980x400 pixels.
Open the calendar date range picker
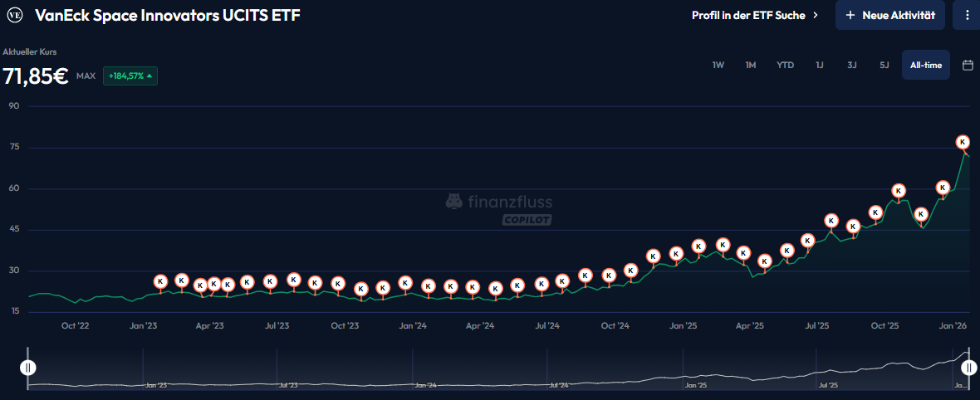click(x=968, y=66)
